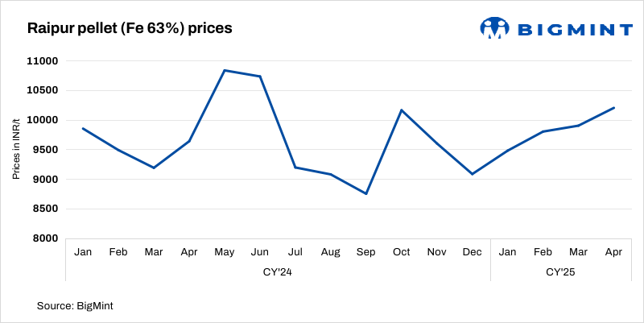Image resolution: width=644 pixels, height=323 pixels.
Task: Select the Dec month label
Action: click(473, 252)
